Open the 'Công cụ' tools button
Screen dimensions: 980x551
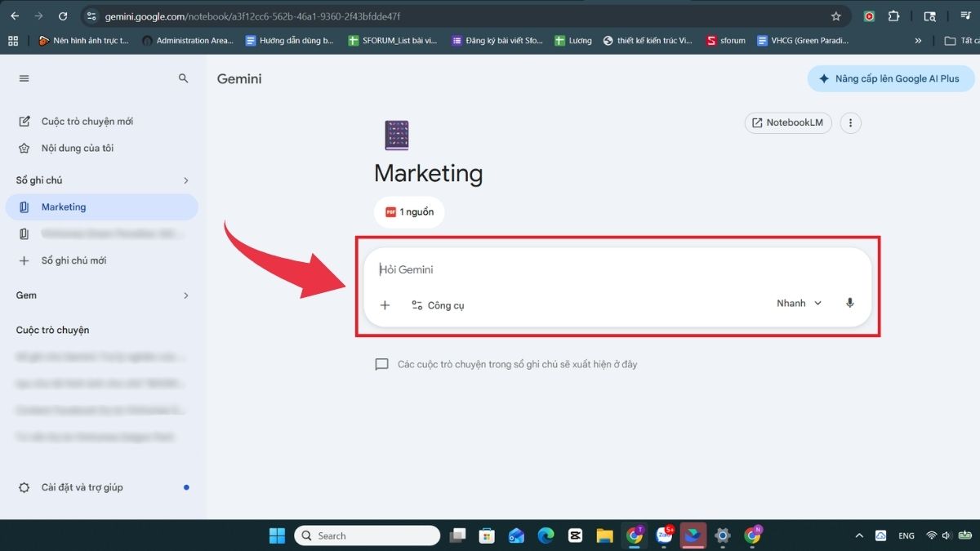(438, 305)
